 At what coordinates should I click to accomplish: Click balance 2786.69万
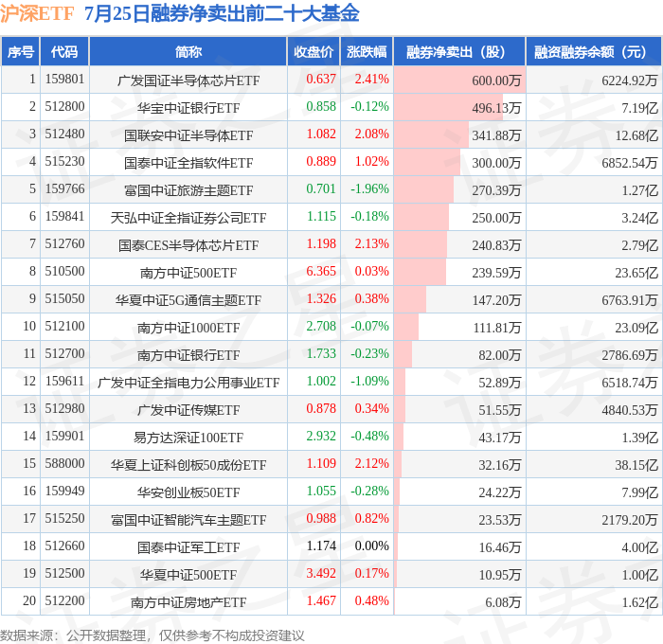[630, 355]
